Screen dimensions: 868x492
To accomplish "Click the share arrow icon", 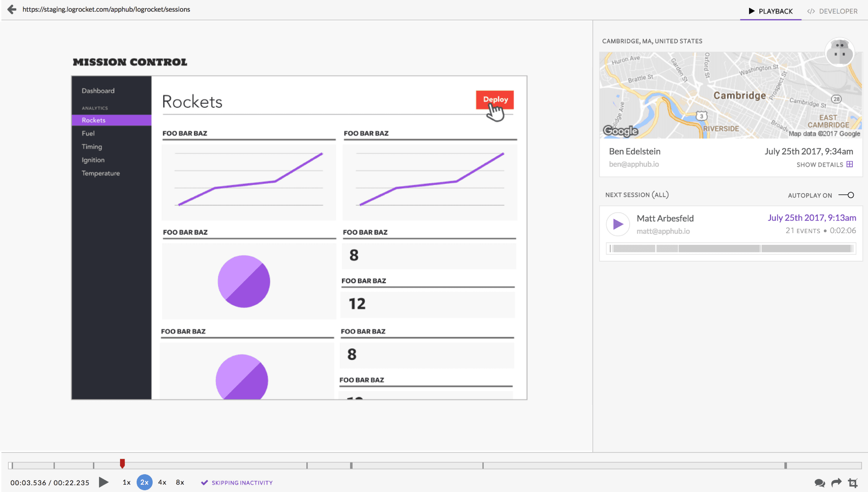I will click(837, 483).
